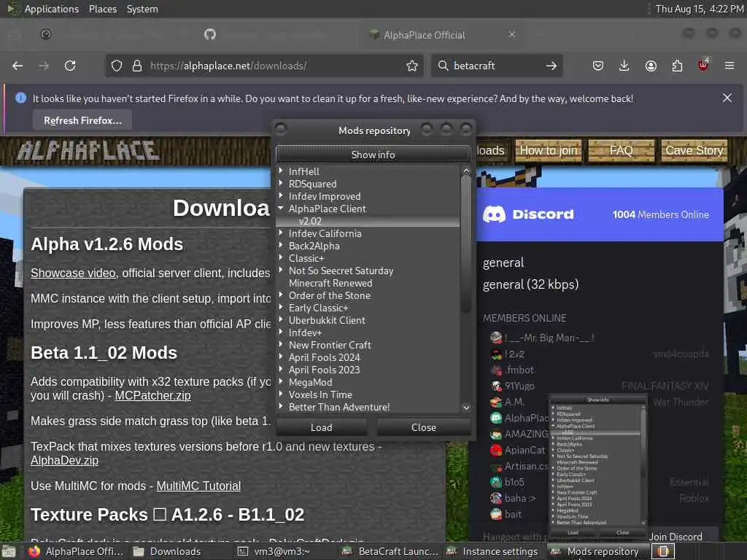Expand the Back2Alpha entry

click(x=281, y=245)
